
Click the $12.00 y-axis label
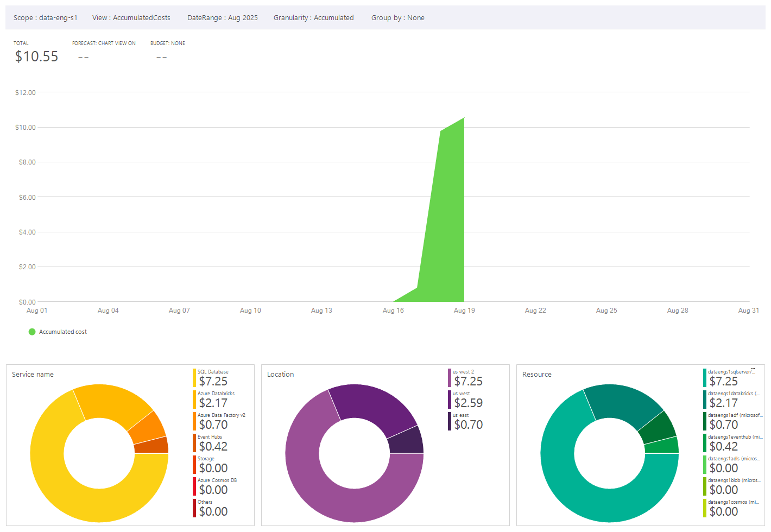26,93
